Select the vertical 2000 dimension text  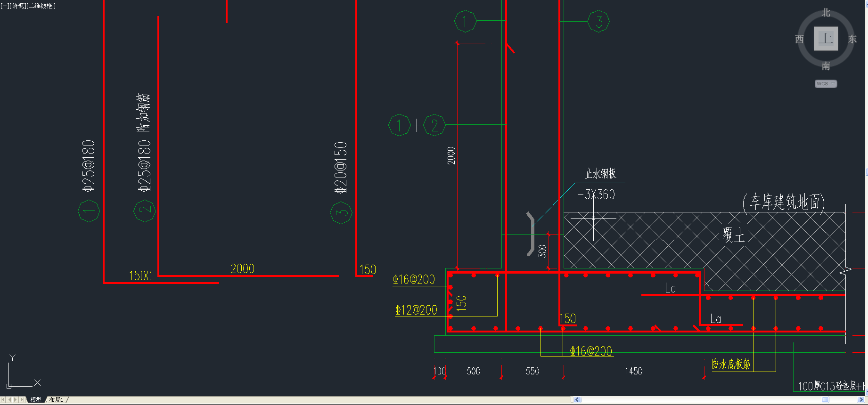(x=451, y=155)
